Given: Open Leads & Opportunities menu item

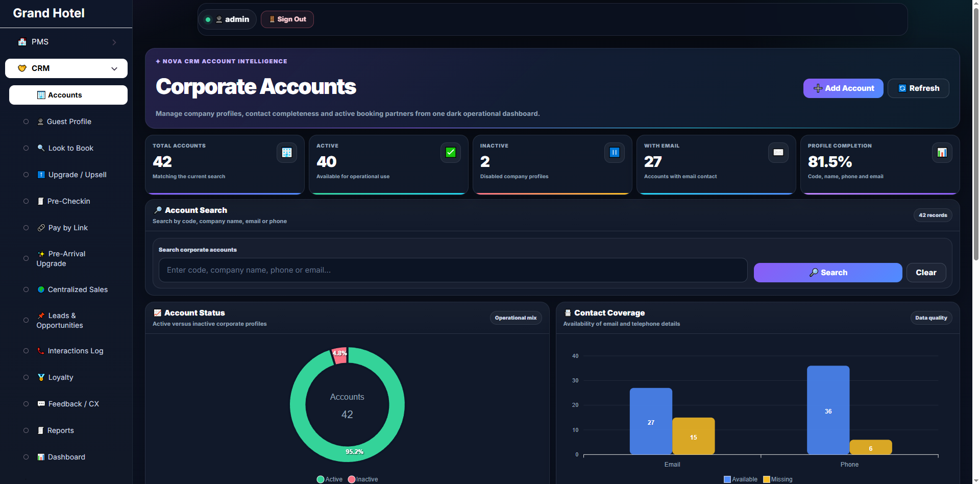Looking at the screenshot, I should coord(68,321).
